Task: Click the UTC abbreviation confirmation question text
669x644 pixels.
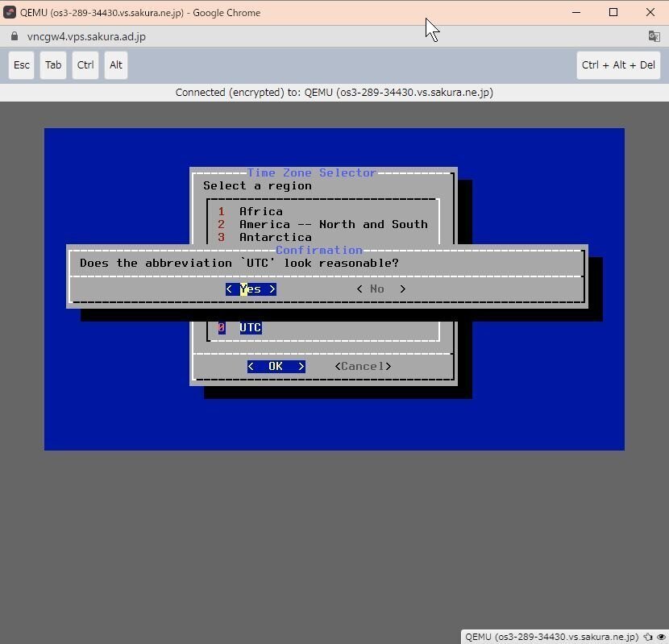Action: click(x=239, y=264)
